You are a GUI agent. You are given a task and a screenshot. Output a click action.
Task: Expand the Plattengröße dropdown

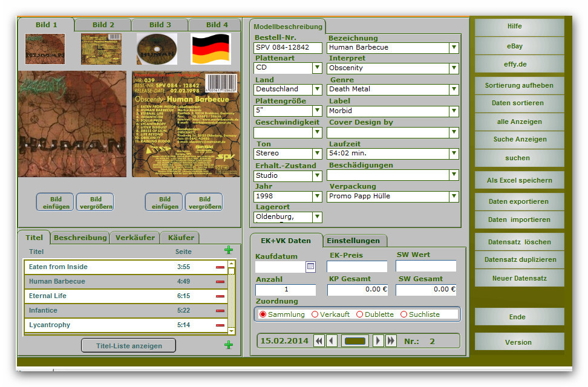(317, 111)
